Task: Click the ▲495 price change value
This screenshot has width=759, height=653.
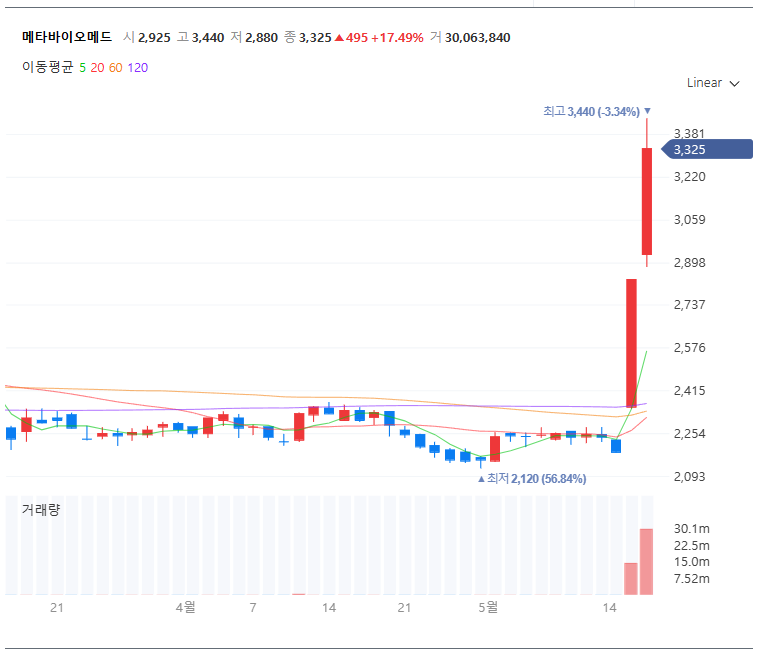Action: [x=351, y=38]
